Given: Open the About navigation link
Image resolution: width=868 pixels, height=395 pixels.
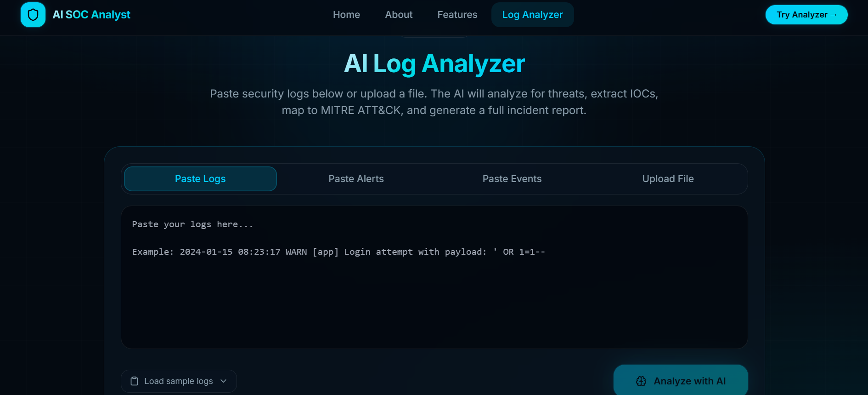Looking at the screenshot, I should pos(399,15).
